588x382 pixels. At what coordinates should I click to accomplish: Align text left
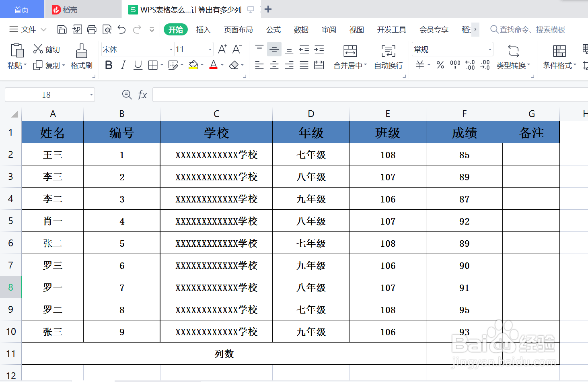[259, 65]
